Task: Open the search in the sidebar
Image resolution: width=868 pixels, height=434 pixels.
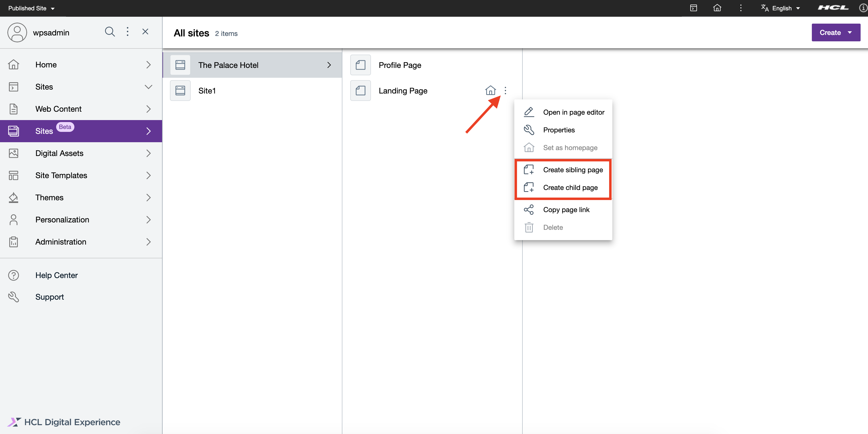Action: click(110, 31)
